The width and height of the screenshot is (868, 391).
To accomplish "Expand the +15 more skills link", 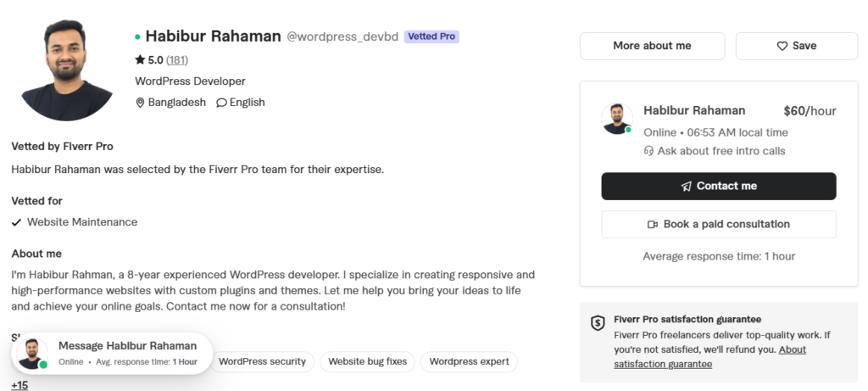I will coord(19,385).
